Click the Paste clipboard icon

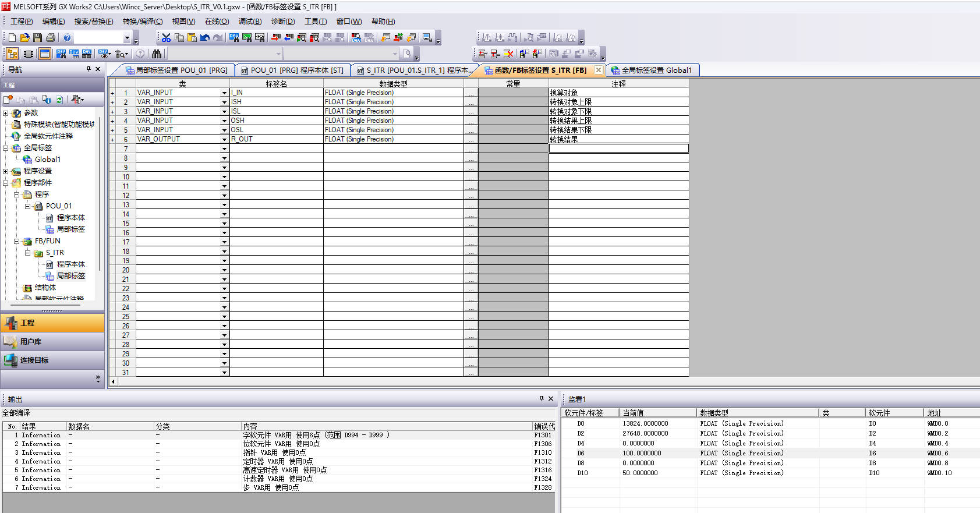[192, 38]
